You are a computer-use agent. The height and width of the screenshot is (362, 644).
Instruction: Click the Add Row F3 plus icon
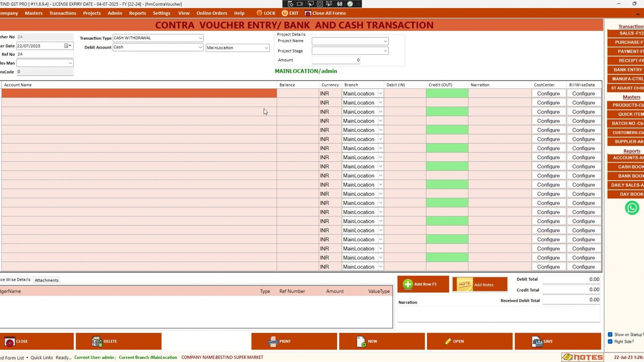pyautogui.click(x=409, y=284)
